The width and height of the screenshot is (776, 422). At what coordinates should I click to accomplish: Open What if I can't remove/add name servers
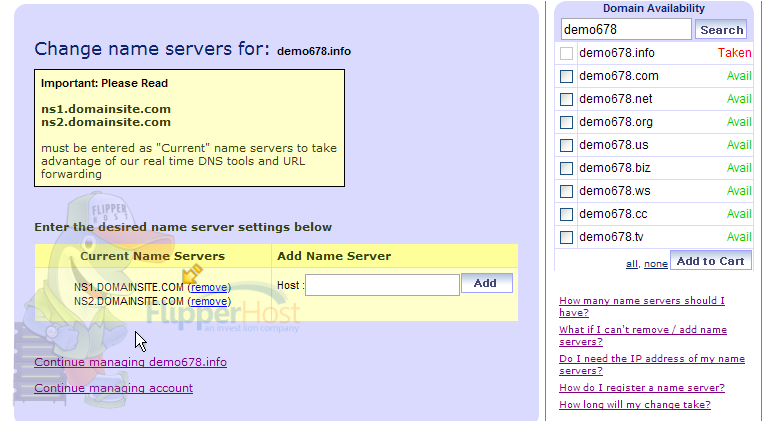click(x=643, y=335)
